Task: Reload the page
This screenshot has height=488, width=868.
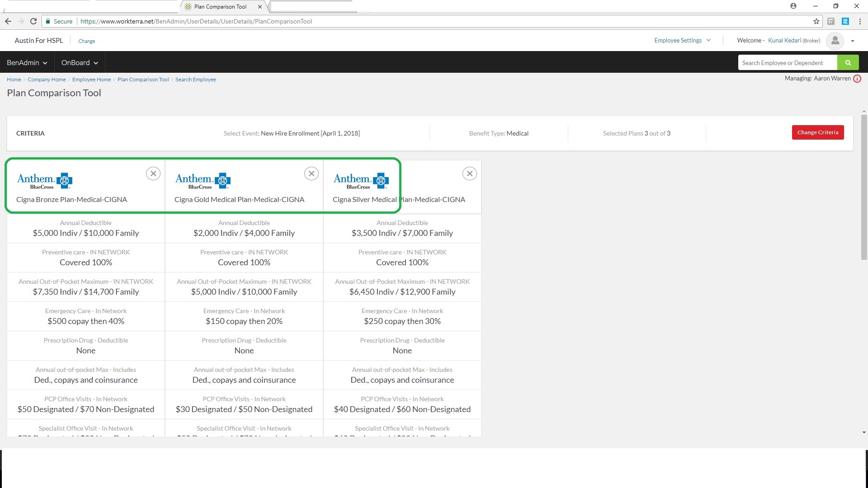Action: coord(33,21)
